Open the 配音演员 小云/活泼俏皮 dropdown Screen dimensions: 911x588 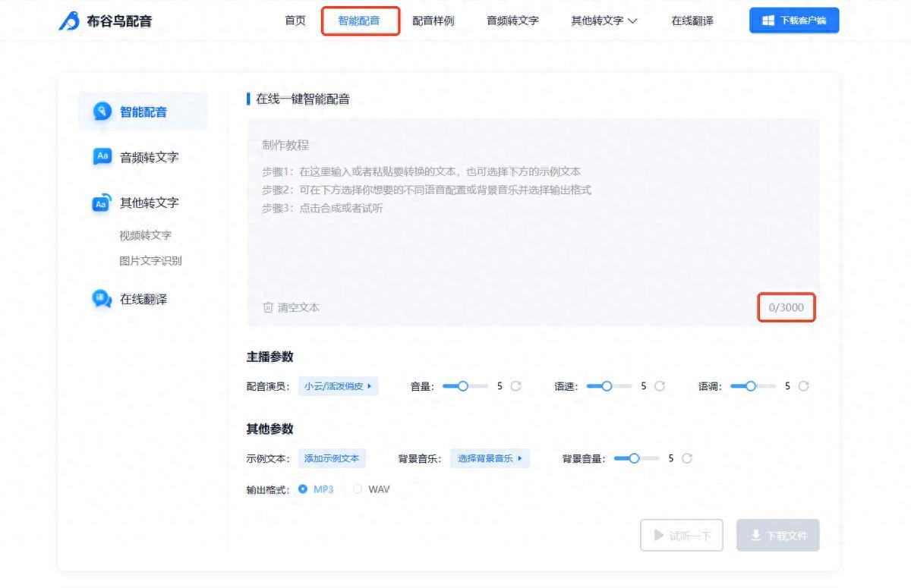[x=338, y=386]
